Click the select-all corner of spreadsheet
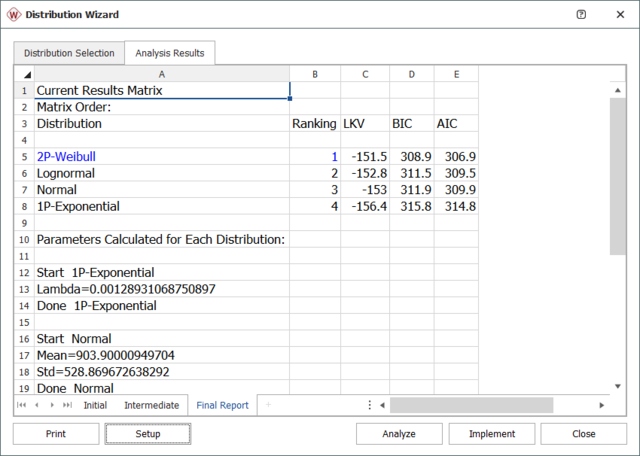Viewport: 640px width, 456px height. [x=24, y=74]
